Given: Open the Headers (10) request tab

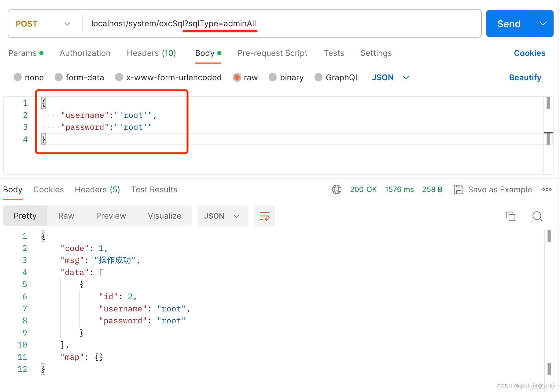Looking at the screenshot, I should click(151, 53).
